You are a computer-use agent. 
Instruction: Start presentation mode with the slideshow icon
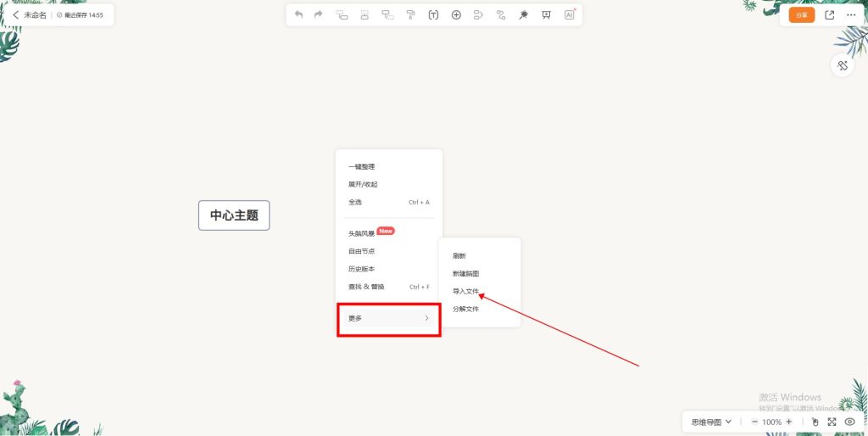547,15
